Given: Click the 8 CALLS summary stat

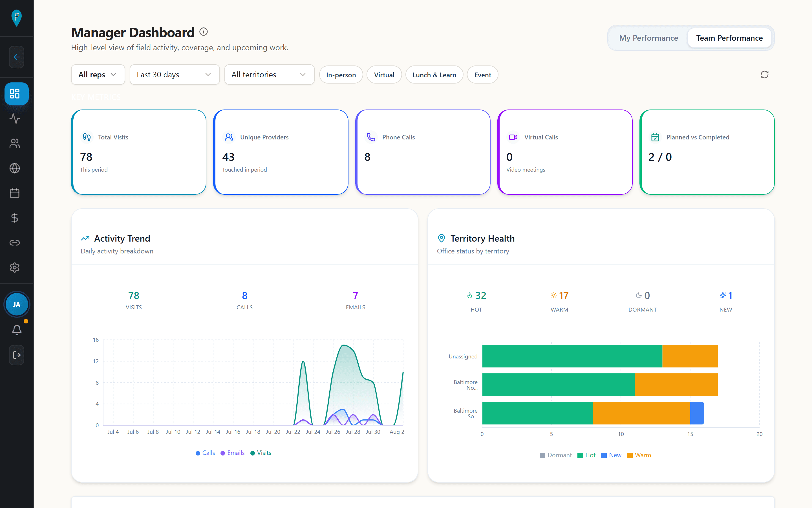Looking at the screenshot, I should [245, 300].
